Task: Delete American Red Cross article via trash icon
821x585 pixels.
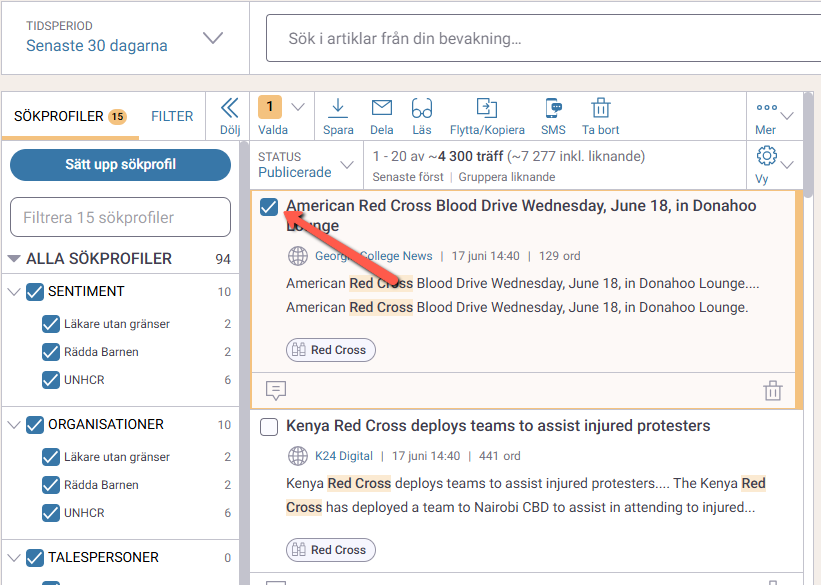Action: tap(772, 390)
